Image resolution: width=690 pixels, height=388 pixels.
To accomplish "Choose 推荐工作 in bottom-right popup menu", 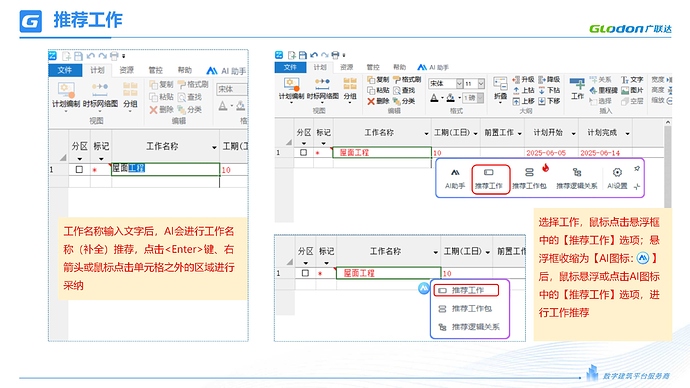I will coord(466,290).
